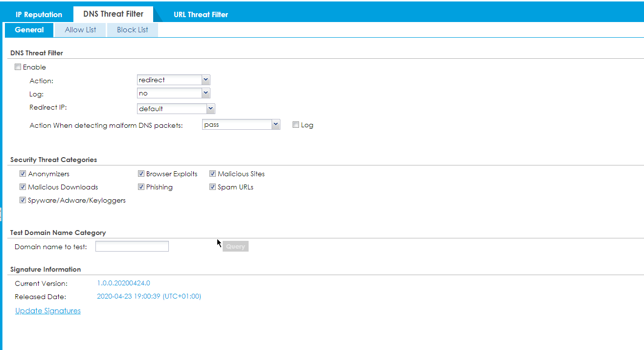Open the Action dropdown set to redirect
Screen dimensions: 644x350
[173, 80]
